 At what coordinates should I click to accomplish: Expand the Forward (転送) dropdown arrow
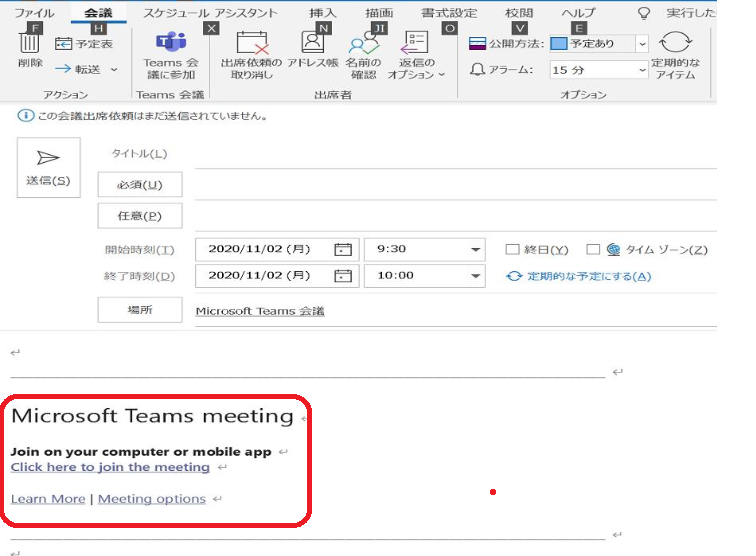[x=114, y=69]
